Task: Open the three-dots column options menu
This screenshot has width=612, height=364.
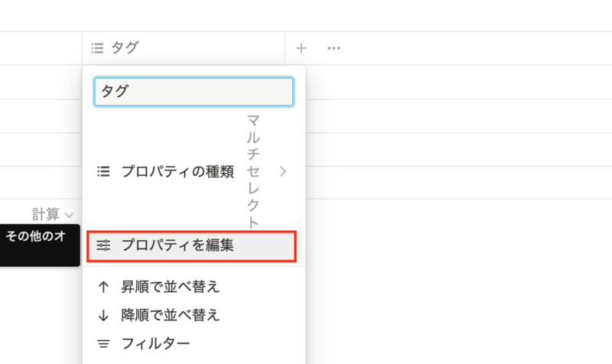Action: 334,48
